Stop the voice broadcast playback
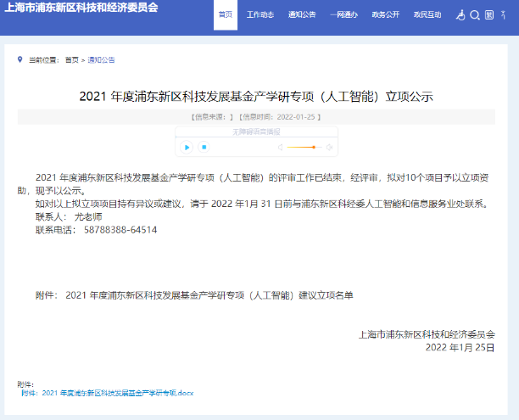Screen dimensions: 519x420 click(x=204, y=147)
